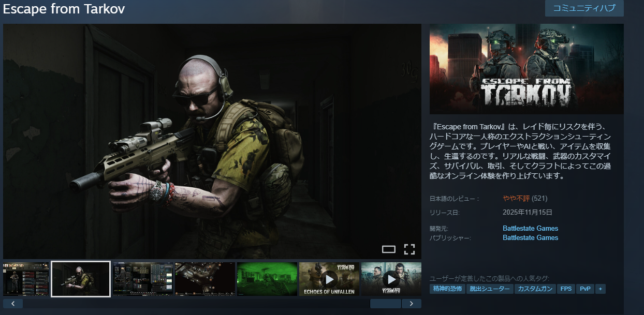
Task: Select the 脱出シューター tag
Action: coord(490,289)
